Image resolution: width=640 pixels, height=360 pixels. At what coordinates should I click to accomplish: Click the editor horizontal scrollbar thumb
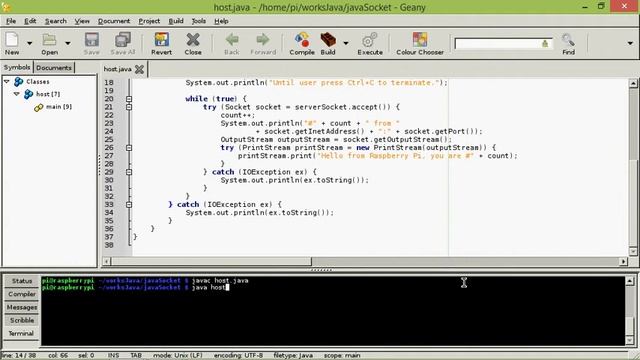[211, 261]
